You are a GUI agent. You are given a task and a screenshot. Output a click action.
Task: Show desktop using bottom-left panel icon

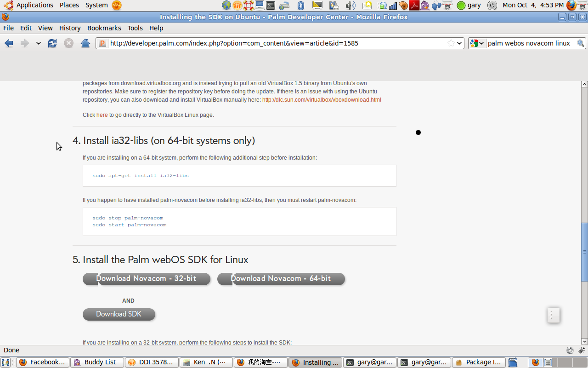tap(6, 362)
